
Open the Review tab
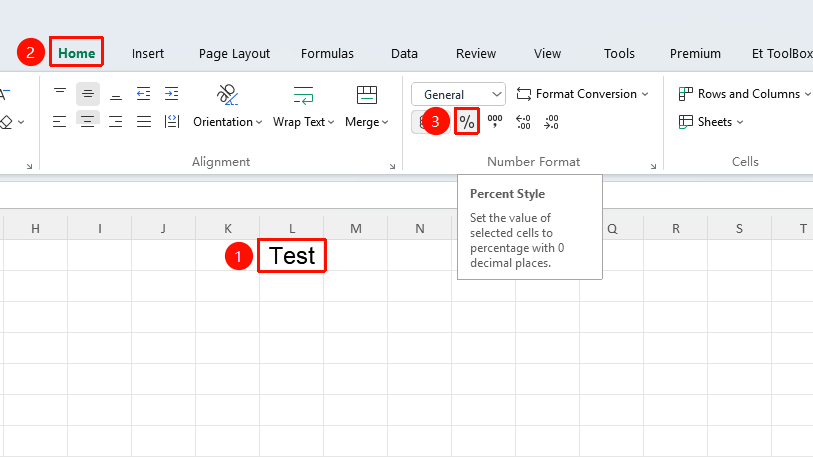(x=476, y=53)
